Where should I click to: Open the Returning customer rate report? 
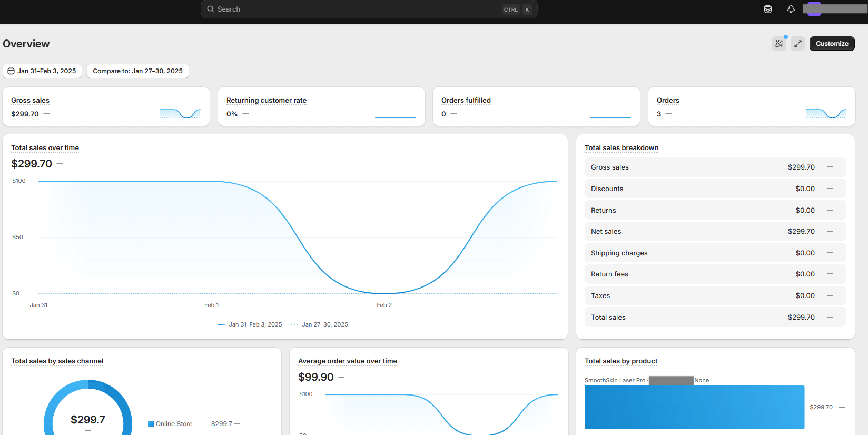(266, 101)
